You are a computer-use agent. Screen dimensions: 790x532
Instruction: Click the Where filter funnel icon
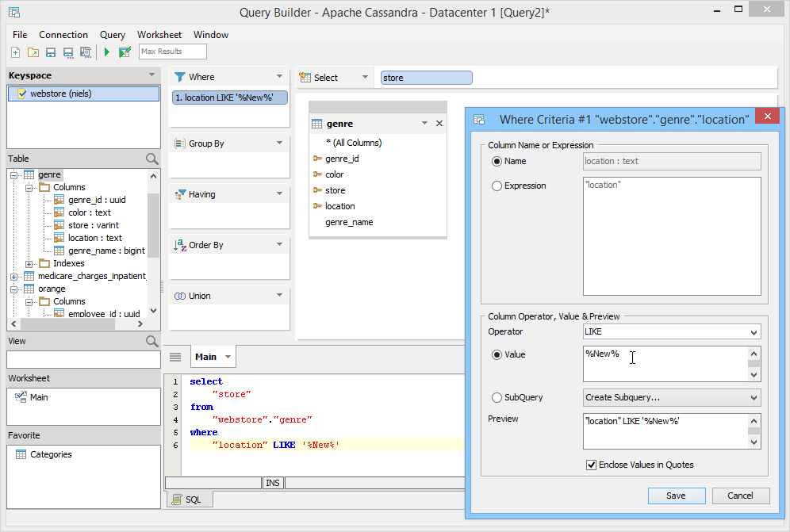pyautogui.click(x=180, y=77)
